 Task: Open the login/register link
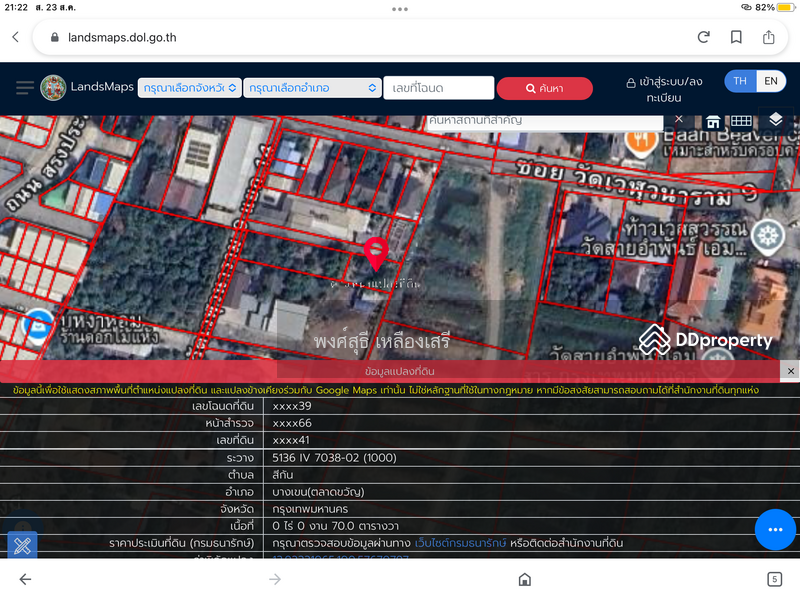(664, 89)
